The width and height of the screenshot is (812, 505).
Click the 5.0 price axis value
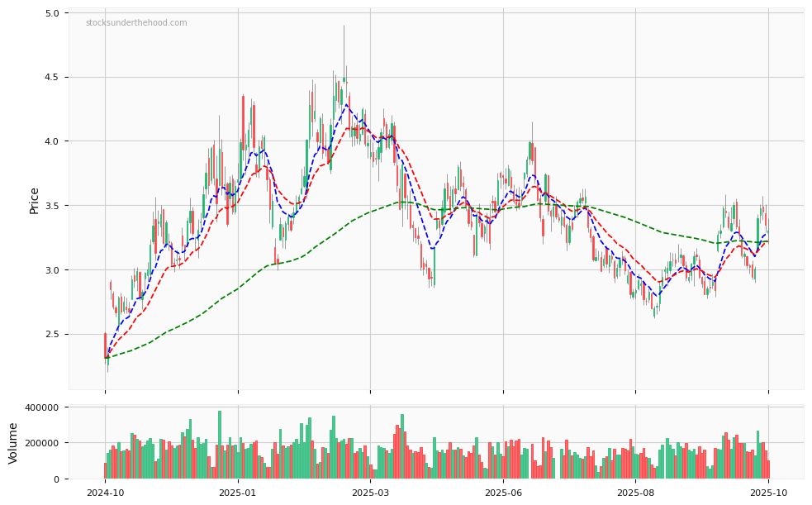tap(51, 13)
